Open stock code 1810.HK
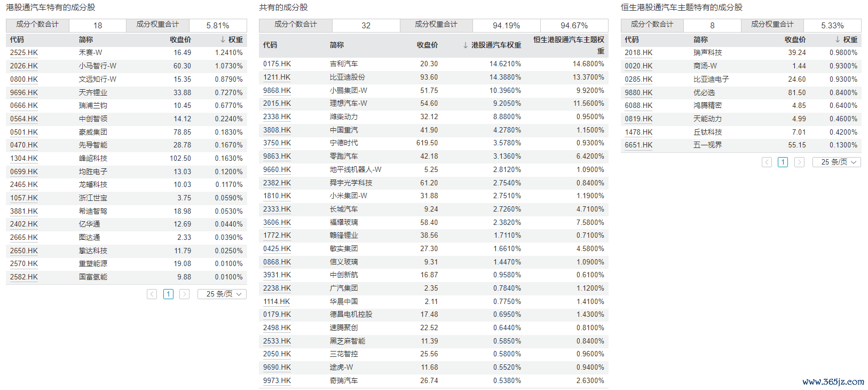The width and height of the screenshot is (868, 390). click(x=277, y=196)
